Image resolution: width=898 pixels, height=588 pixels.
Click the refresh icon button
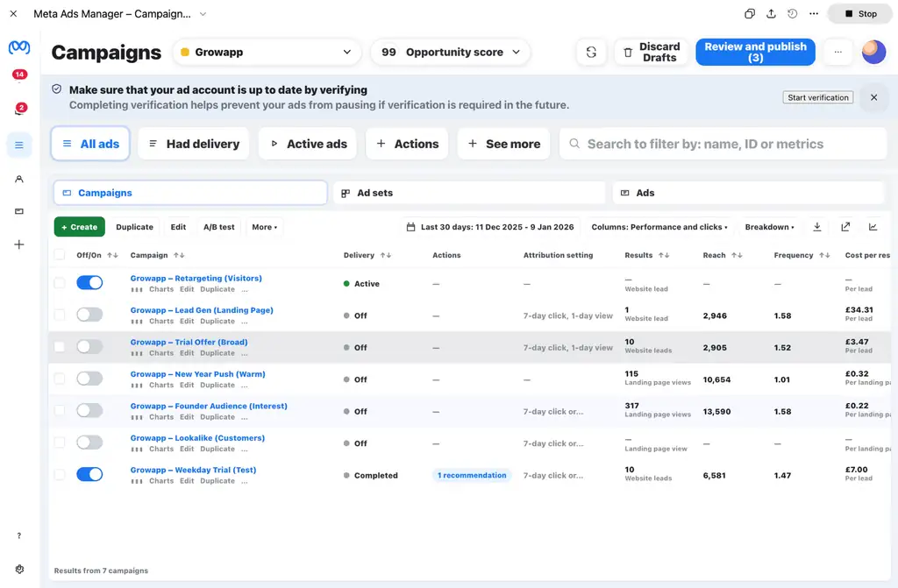point(591,52)
